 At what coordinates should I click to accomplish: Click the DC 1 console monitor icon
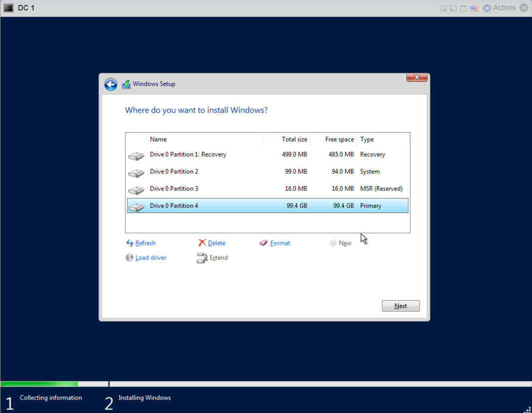[8, 8]
